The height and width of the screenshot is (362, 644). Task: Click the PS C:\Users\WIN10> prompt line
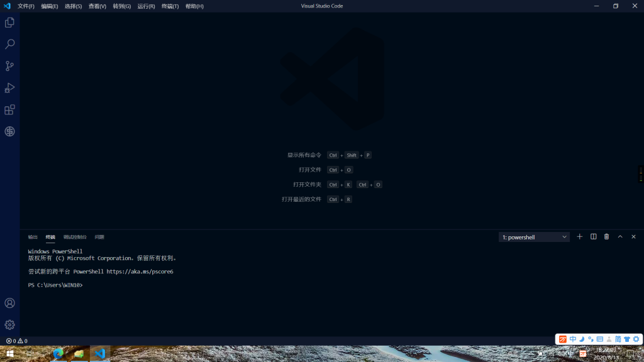55,285
